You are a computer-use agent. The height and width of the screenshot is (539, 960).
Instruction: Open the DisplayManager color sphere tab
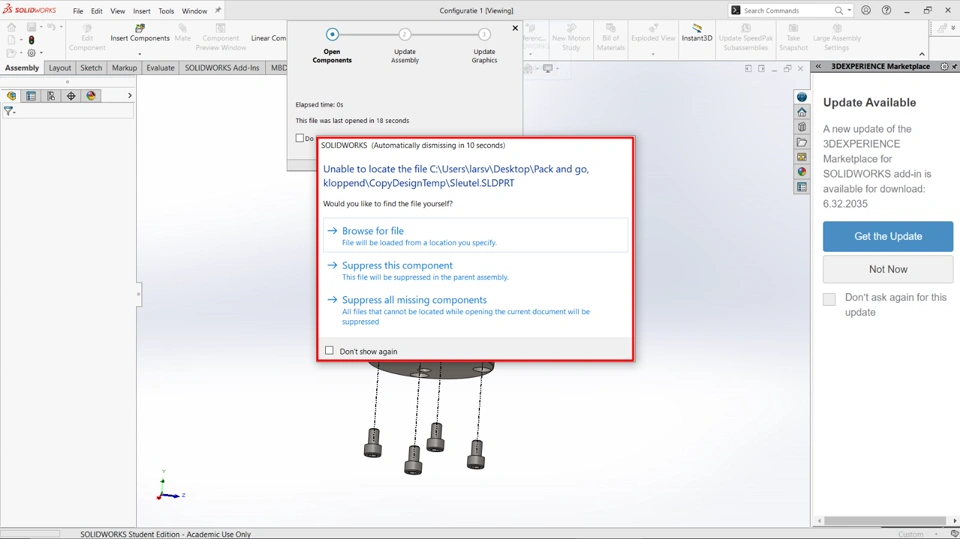coord(91,96)
